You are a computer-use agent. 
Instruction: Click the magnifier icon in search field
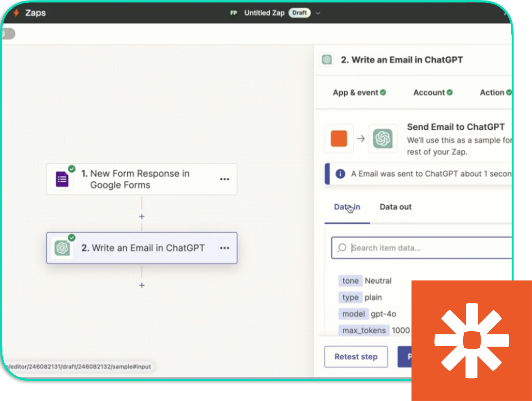pos(342,248)
